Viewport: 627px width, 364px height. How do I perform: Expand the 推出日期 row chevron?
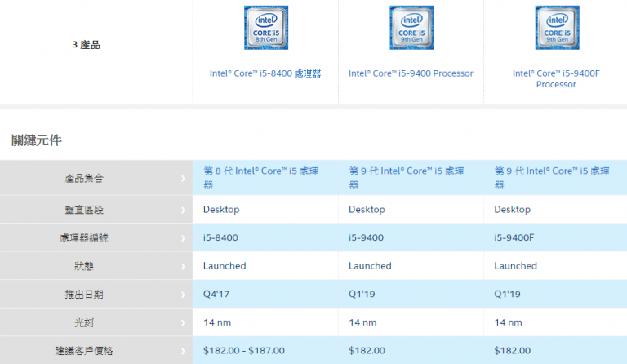pyautogui.click(x=183, y=295)
